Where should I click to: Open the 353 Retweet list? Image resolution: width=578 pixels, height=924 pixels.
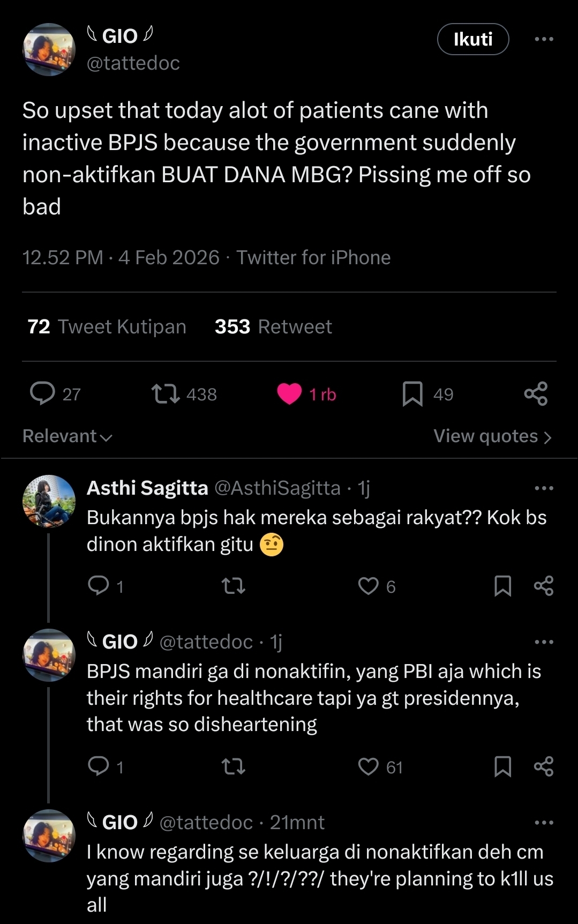point(273,326)
